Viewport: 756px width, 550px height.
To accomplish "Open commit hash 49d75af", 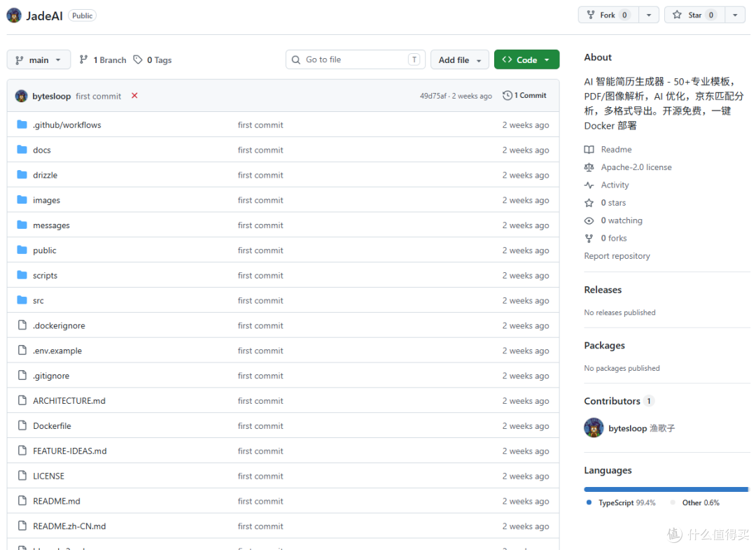I will point(433,96).
